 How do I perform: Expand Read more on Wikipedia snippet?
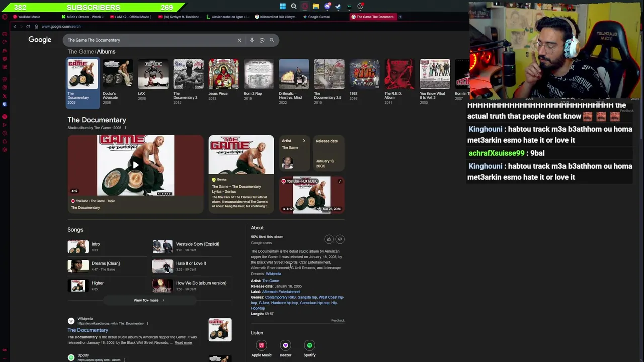click(183, 343)
